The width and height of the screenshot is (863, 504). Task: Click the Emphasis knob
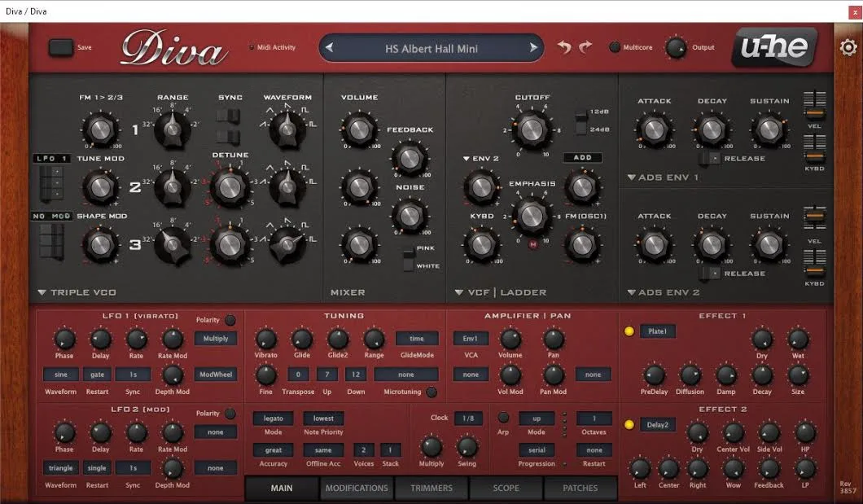point(532,216)
